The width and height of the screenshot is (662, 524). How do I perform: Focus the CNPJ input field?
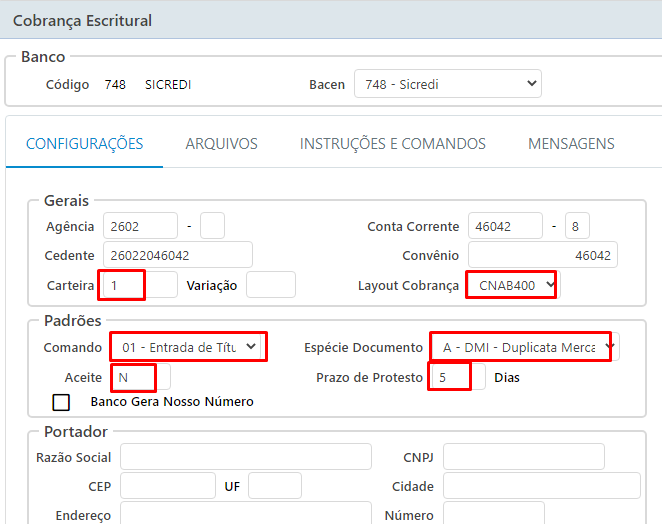pyautogui.click(x=524, y=456)
